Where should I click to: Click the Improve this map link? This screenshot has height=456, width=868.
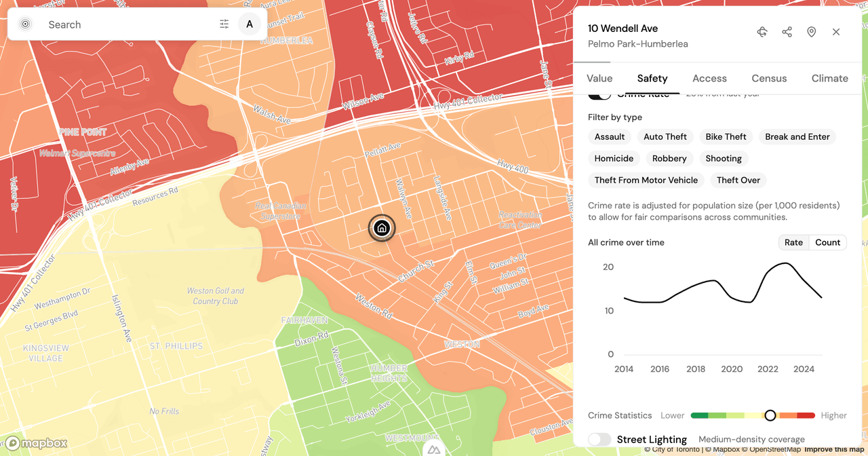(834, 450)
